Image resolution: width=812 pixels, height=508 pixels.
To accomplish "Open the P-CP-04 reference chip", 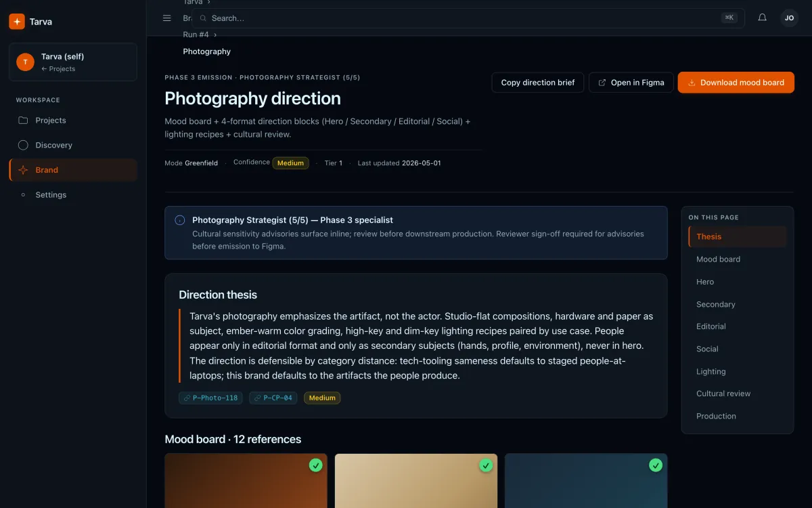I will coord(273,398).
